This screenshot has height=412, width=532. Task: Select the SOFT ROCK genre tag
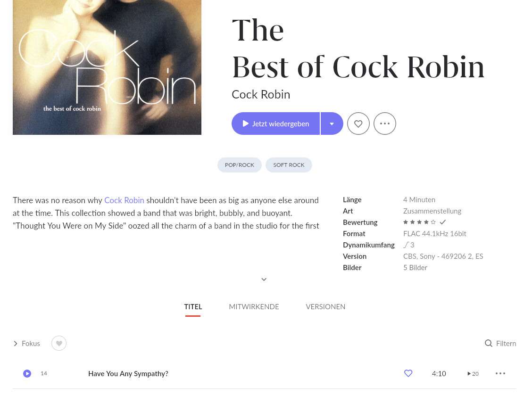(x=289, y=165)
